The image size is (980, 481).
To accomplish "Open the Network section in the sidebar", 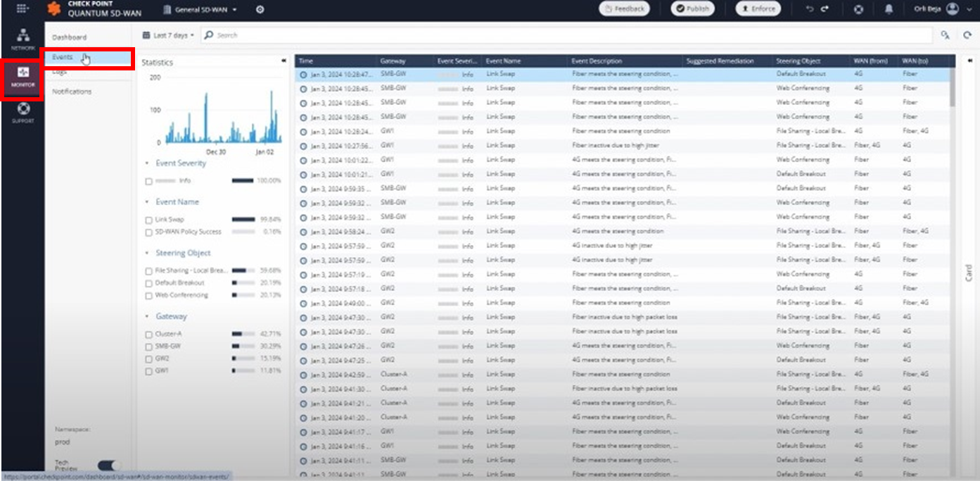I will (x=23, y=39).
